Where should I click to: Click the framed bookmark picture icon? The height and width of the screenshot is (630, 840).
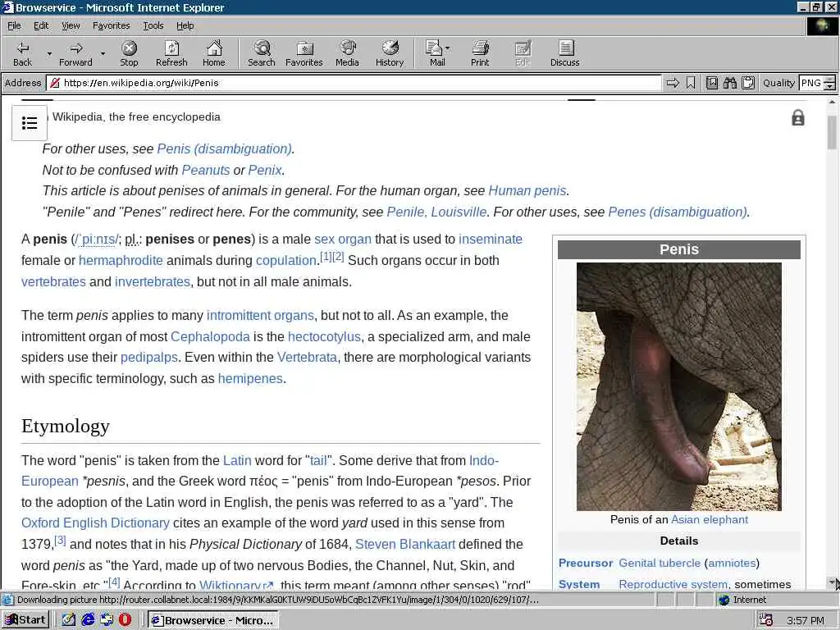pyautogui.click(x=712, y=83)
